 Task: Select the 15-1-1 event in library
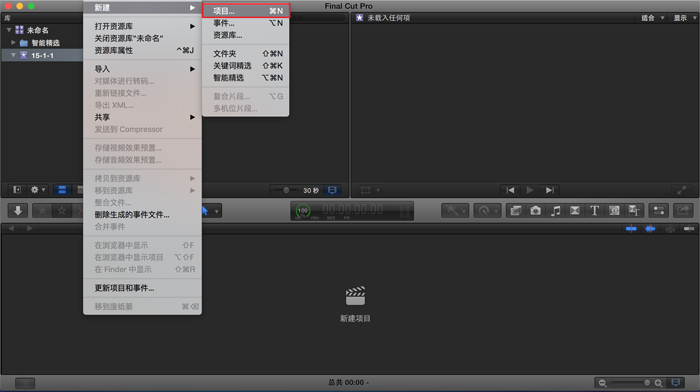(x=42, y=55)
